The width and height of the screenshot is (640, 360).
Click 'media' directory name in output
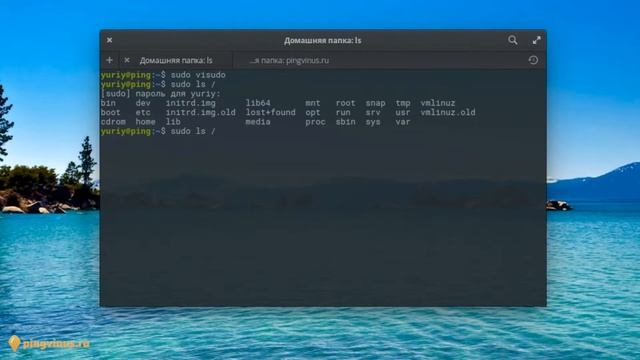[x=258, y=122]
